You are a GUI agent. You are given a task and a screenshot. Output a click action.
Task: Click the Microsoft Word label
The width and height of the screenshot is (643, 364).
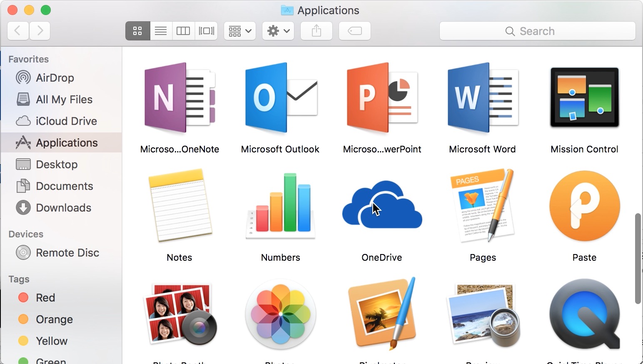point(482,149)
